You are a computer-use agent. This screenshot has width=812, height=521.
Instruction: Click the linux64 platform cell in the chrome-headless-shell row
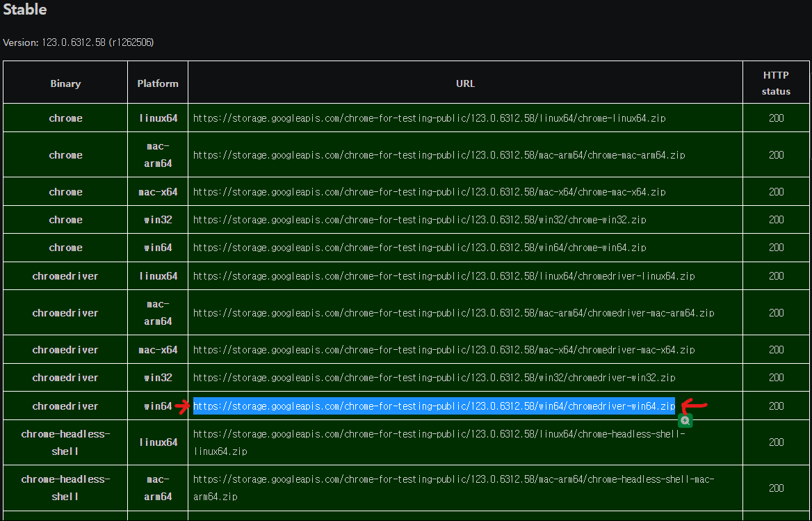tap(158, 442)
